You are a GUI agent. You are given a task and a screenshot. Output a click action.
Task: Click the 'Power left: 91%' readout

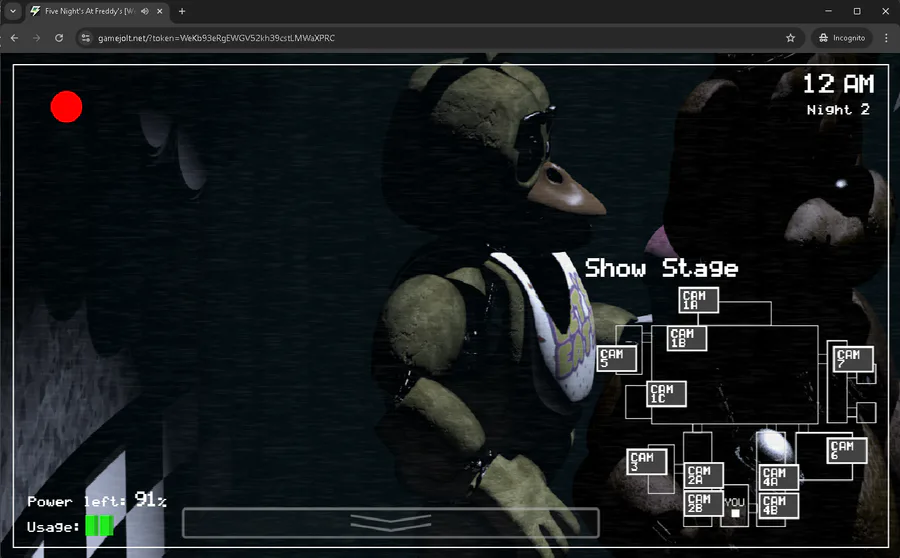coord(97,501)
